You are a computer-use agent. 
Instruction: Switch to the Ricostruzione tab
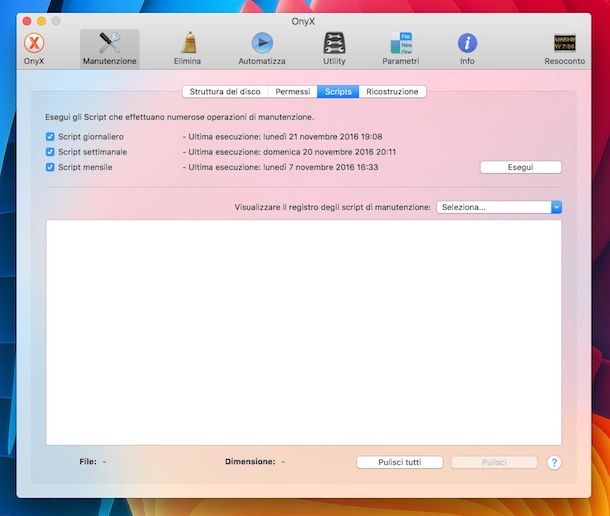point(392,91)
